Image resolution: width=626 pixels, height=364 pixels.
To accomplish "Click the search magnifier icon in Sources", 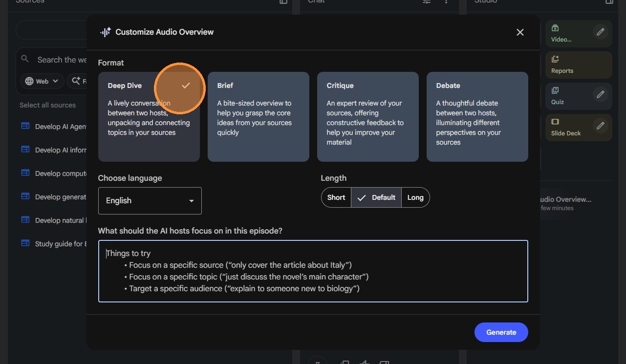I will (25, 59).
